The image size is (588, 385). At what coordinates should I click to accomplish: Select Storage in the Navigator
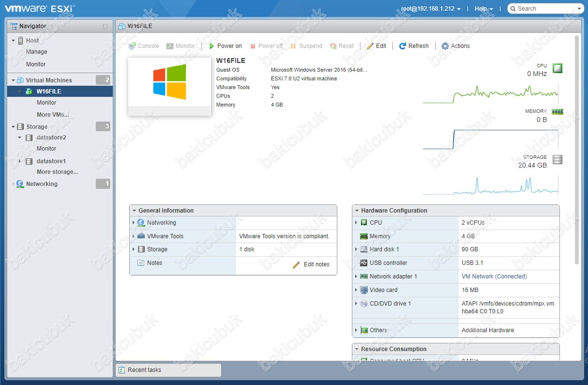(37, 127)
